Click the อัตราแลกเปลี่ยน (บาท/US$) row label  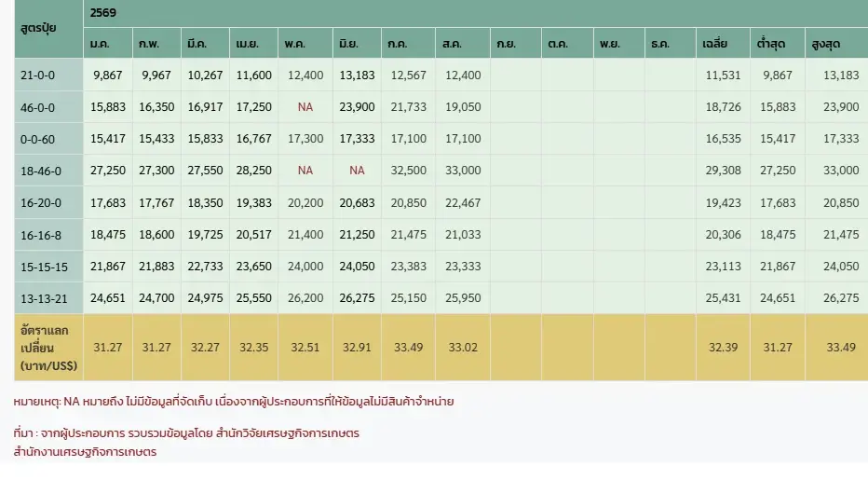click(48, 348)
